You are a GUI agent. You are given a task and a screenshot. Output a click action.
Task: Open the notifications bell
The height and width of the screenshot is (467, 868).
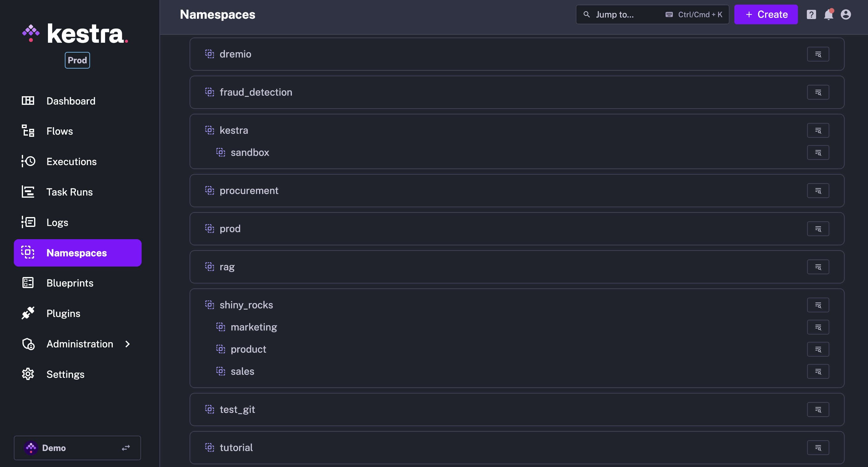[x=829, y=14]
